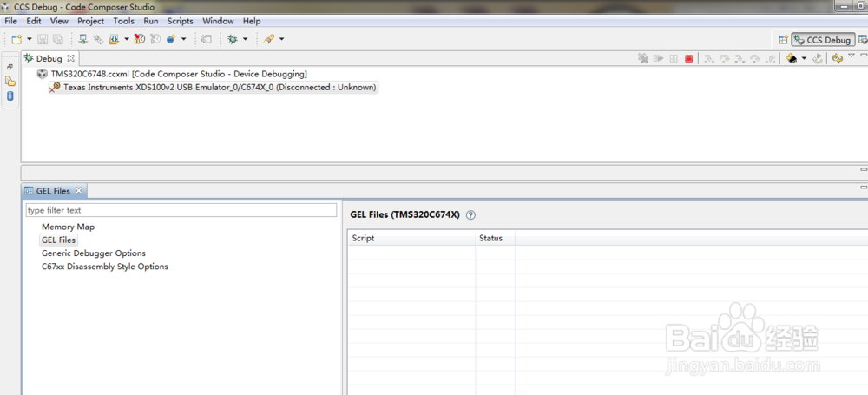Click the Assembly Step Over icon
The image size is (868, 395).
tap(754, 58)
